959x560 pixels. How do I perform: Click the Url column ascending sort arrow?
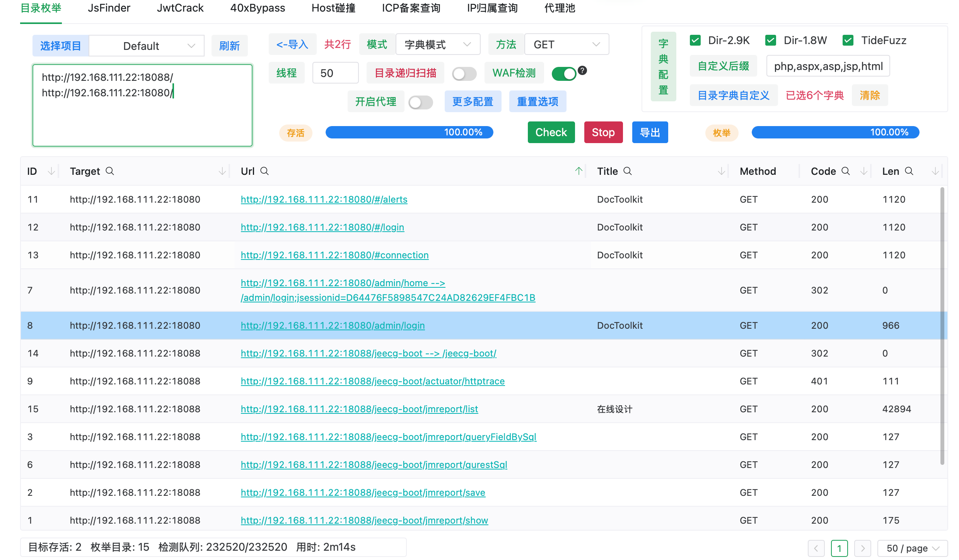578,171
